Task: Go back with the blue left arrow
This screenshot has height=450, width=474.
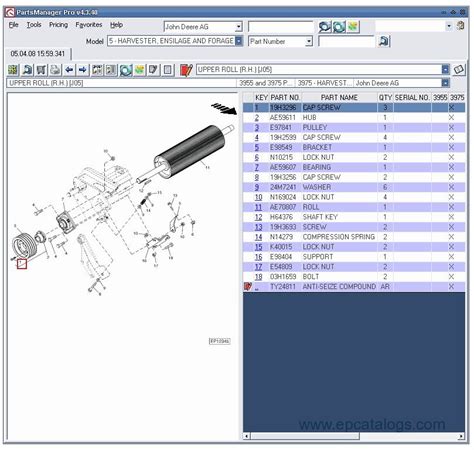Action: click(69, 70)
